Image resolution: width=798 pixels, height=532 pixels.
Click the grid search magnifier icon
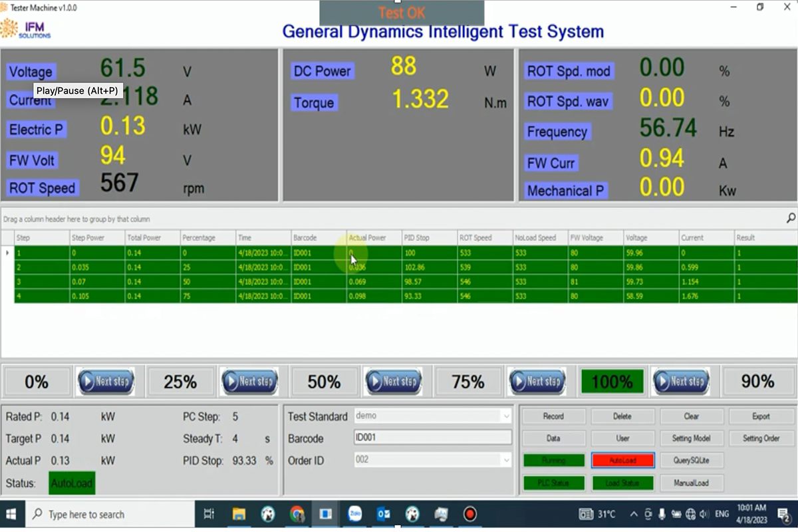791,217
